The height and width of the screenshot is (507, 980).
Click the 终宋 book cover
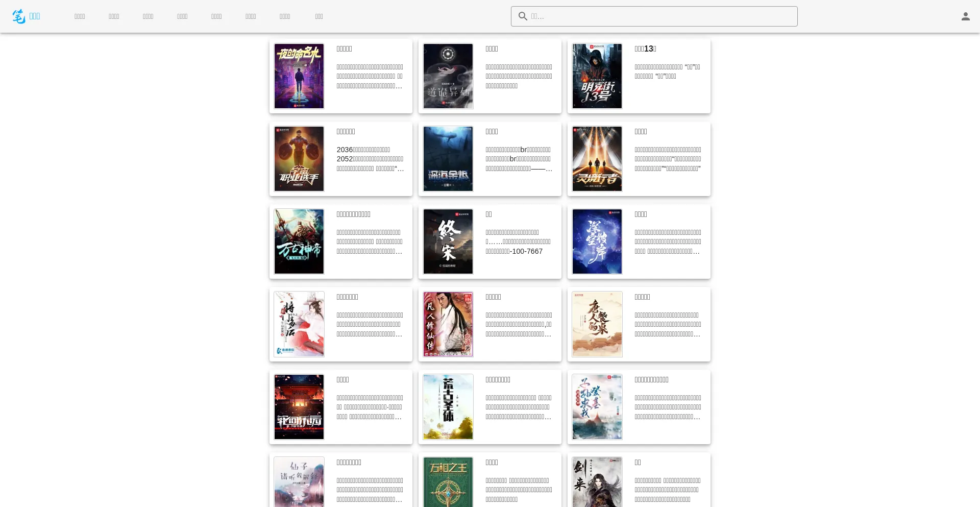448,242
